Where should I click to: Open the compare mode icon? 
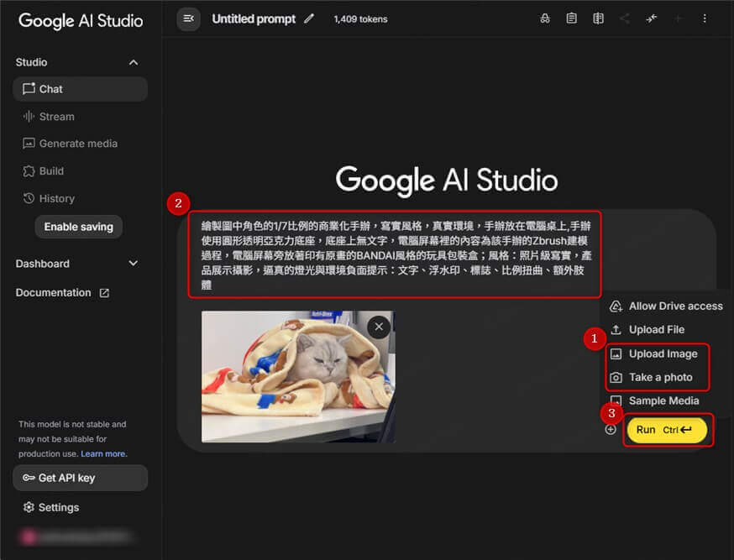click(x=598, y=18)
